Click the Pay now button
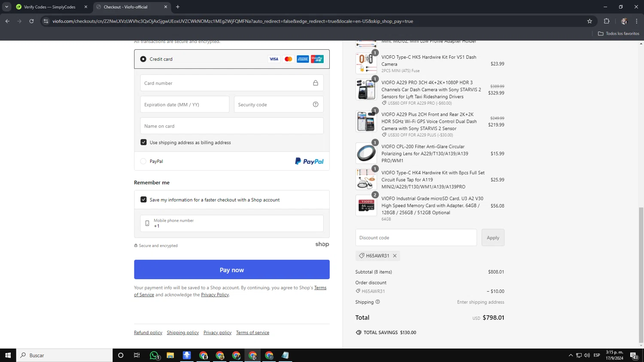The image size is (644, 362). [x=232, y=270]
